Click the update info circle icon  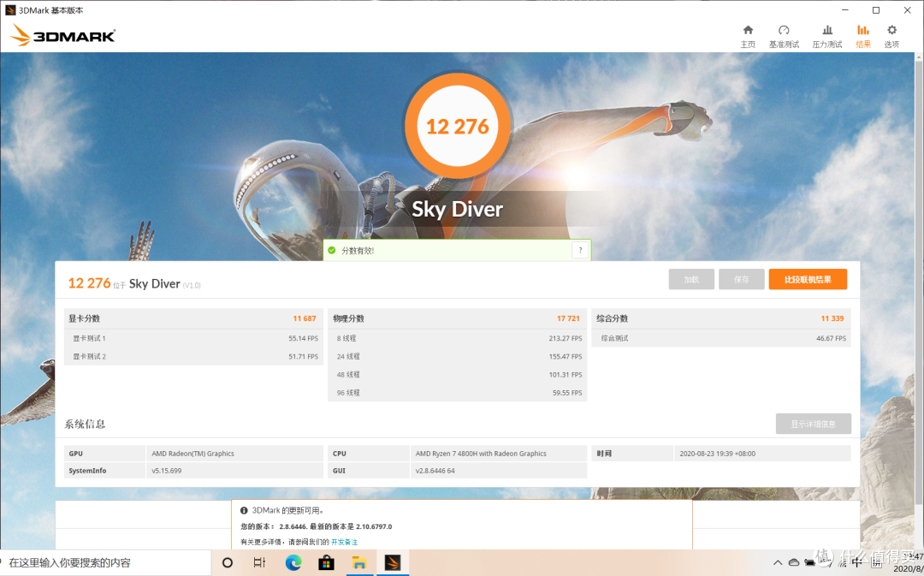pyautogui.click(x=244, y=511)
